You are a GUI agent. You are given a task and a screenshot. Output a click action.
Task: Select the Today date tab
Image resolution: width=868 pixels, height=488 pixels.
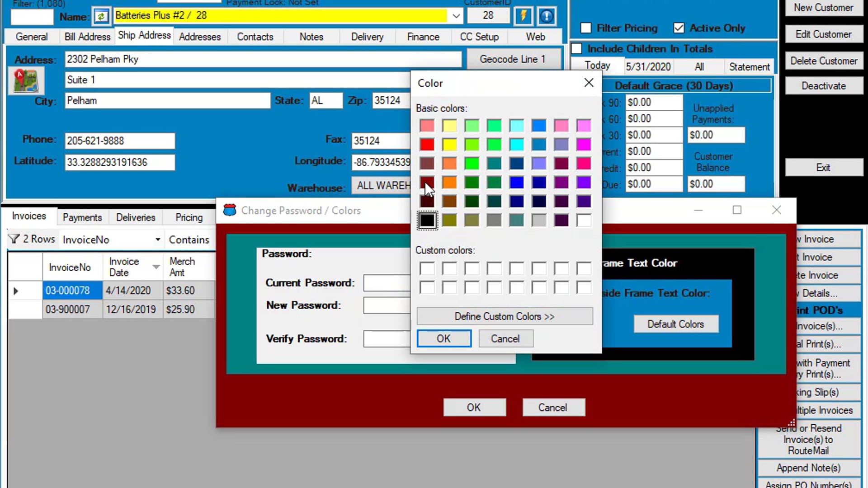(x=597, y=66)
